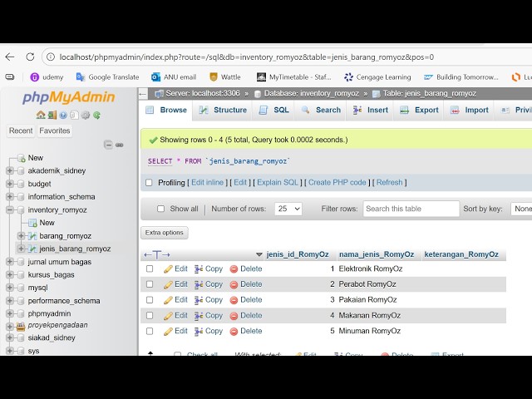The width and height of the screenshot is (532, 399).
Task: Select checkbox for Makanan RomyOz row
Action: click(x=150, y=316)
